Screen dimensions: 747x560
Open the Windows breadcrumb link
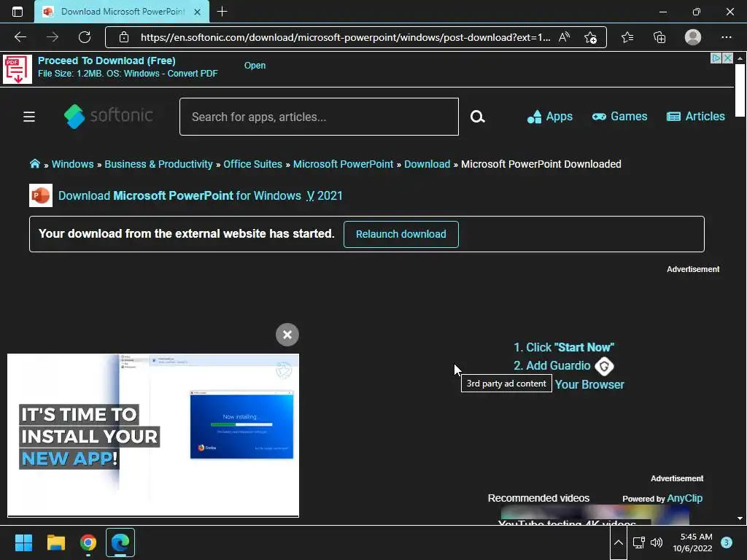tap(72, 164)
